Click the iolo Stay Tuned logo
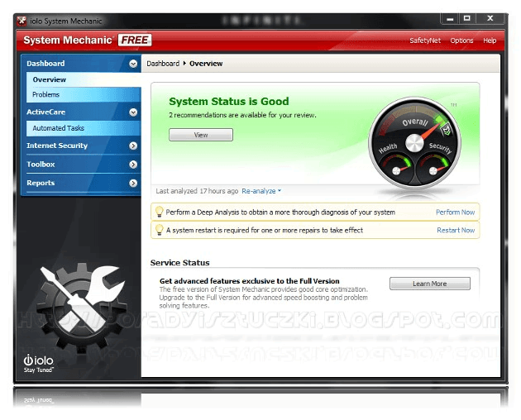Viewport: 521px width, 420px height. tap(38, 364)
